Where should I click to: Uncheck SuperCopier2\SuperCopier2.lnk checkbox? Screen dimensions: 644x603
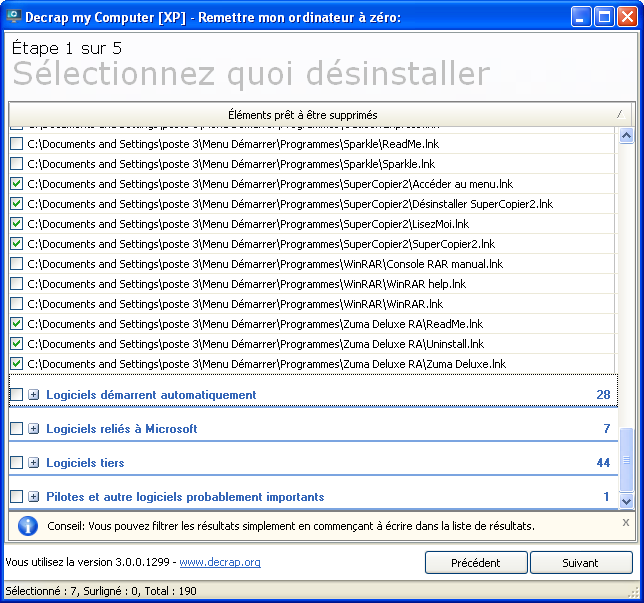(x=16, y=244)
